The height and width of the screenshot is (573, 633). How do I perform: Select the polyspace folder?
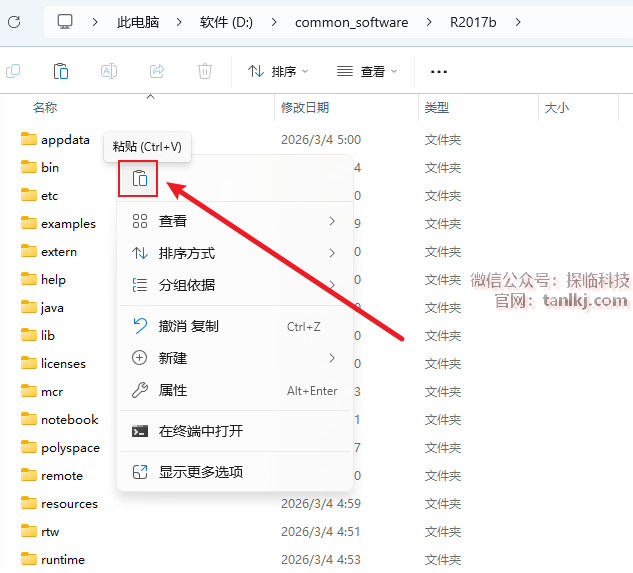pyautogui.click(x=69, y=448)
